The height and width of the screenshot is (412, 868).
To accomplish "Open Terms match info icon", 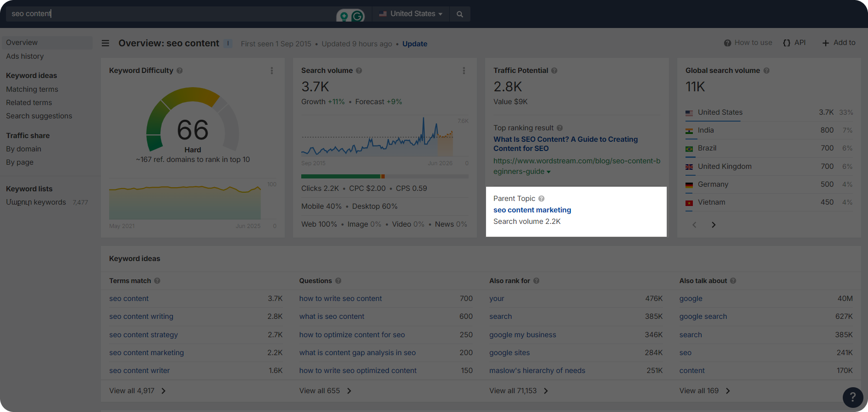I will 157,281.
